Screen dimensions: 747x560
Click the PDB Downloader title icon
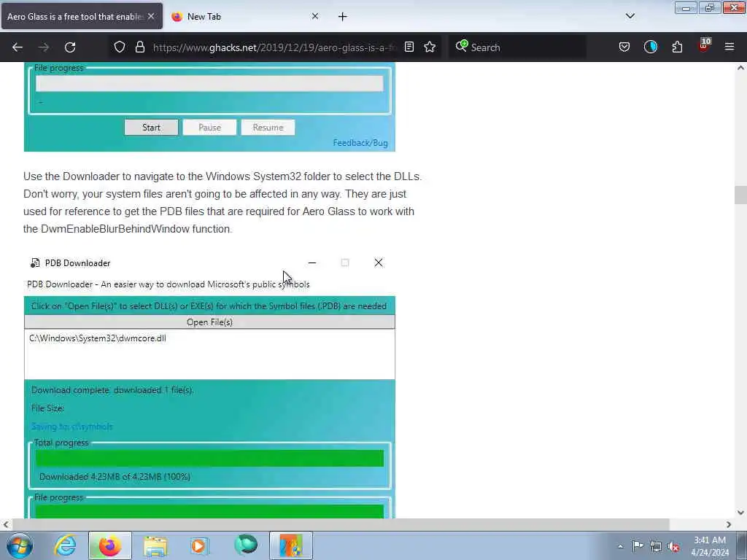[35, 262]
